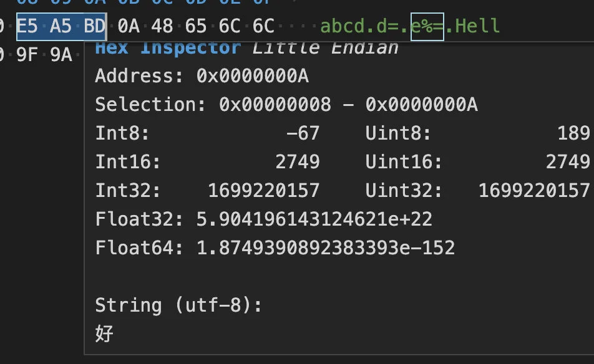Select the A5 hex byte
The image size is (594, 364).
62,26
